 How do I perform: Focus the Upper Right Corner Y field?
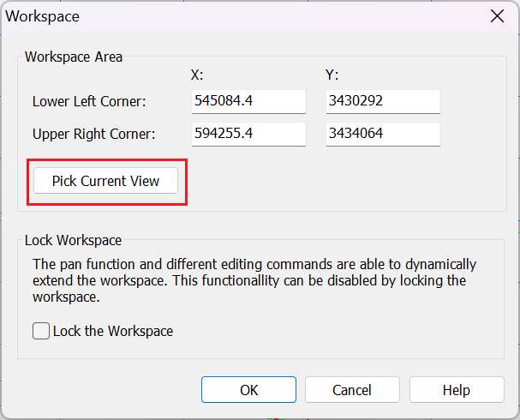[x=383, y=134]
